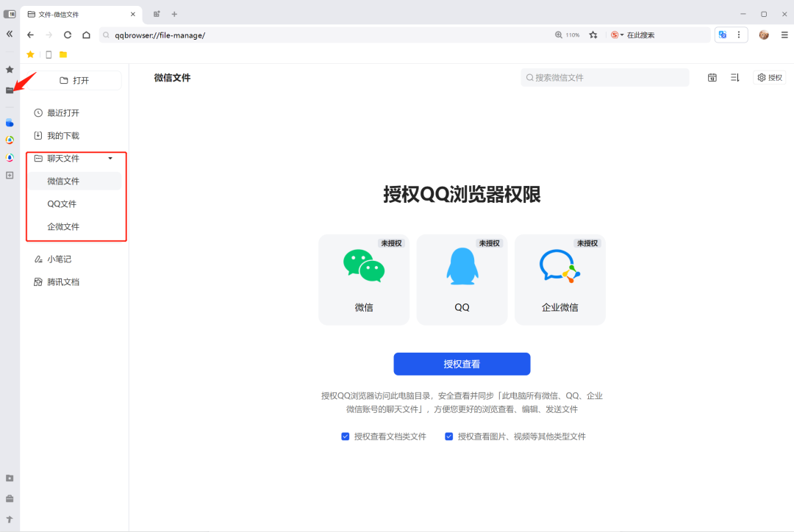Open the browser hamburger menu
Image resolution: width=794 pixels, height=532 pixels.
tap(784, 35)
